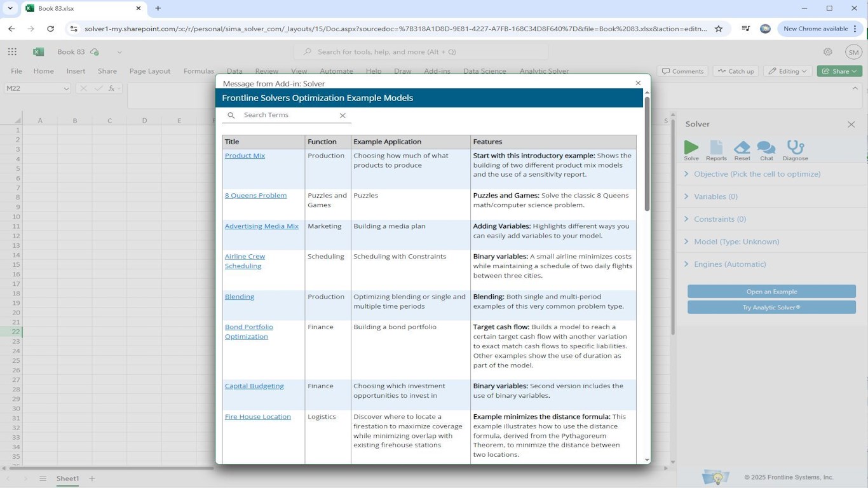Click the dialog scrollbar down arrow
Screen dimensions: 868x488
(x=647, y=459)
